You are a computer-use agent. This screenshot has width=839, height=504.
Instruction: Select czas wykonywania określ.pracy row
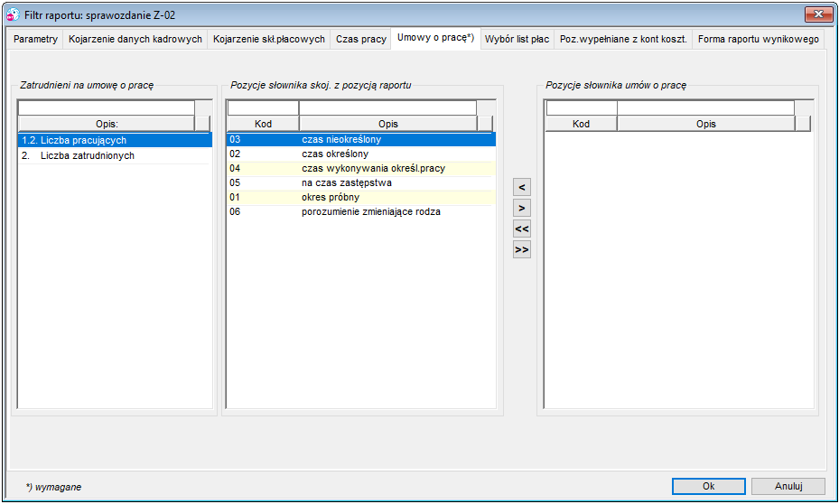[361, 168]
